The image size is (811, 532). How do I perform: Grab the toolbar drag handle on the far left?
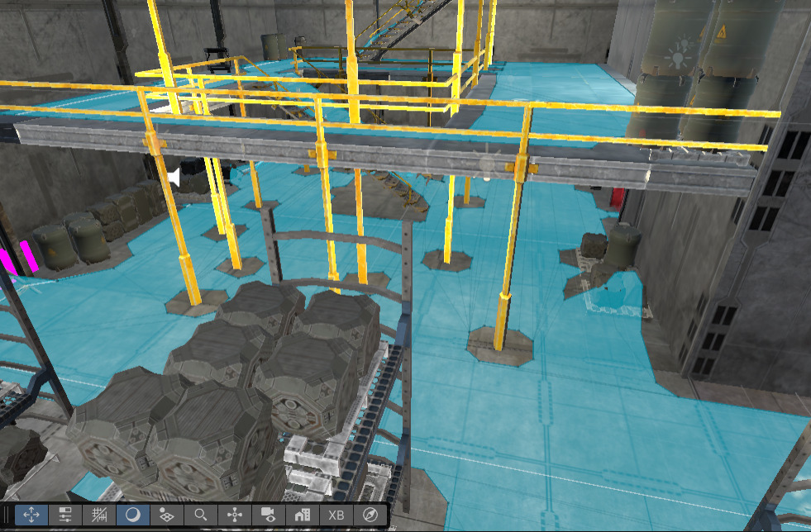7,516
